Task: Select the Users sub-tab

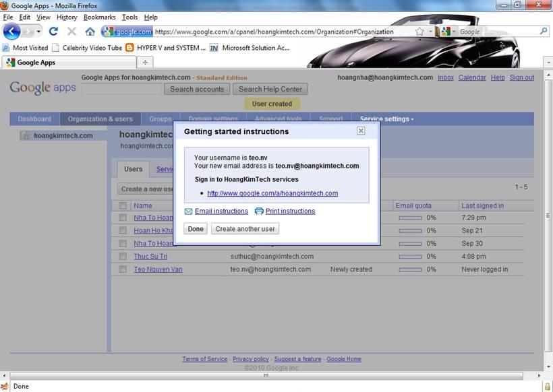Action: [x=133, y=169]
